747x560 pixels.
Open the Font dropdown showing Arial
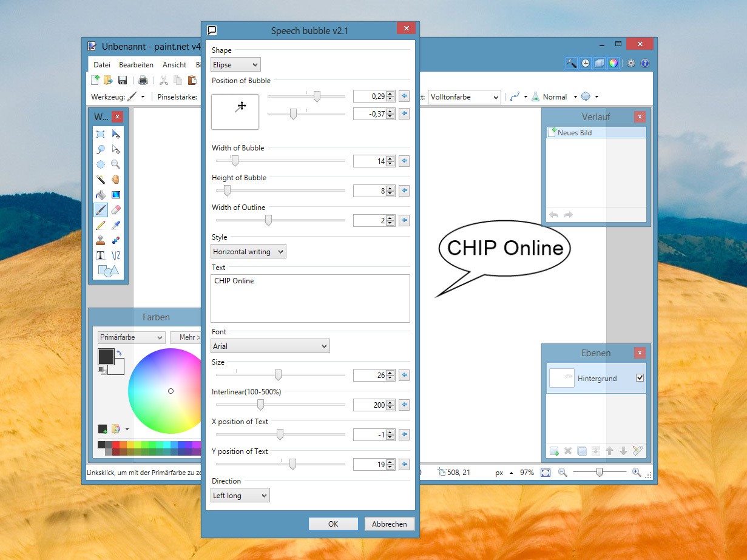(270, 346)
